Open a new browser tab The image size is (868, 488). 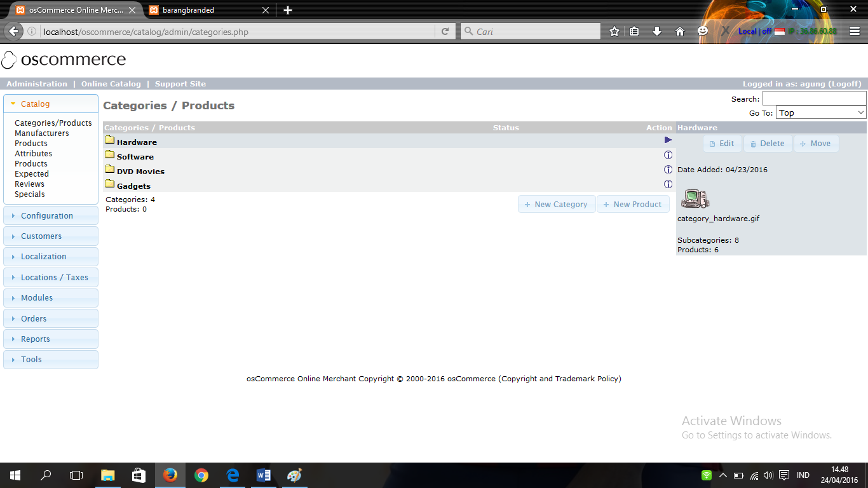(288, 10)
